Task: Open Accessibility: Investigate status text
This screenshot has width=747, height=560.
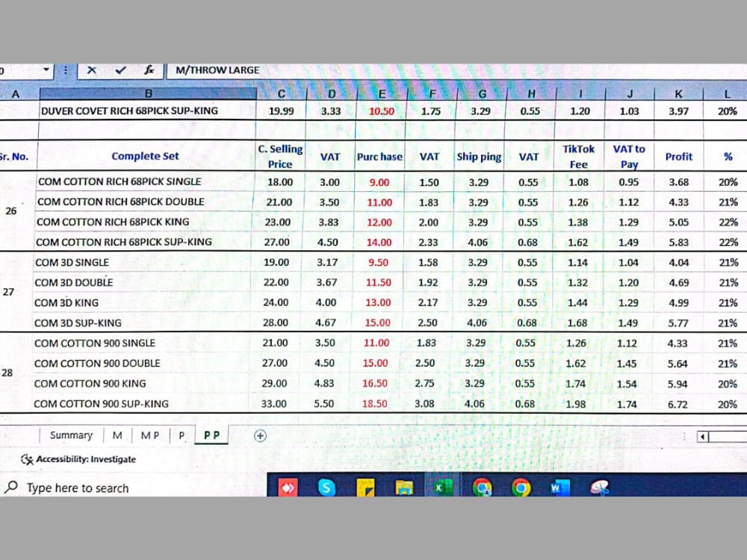Action: click(86, 459)
